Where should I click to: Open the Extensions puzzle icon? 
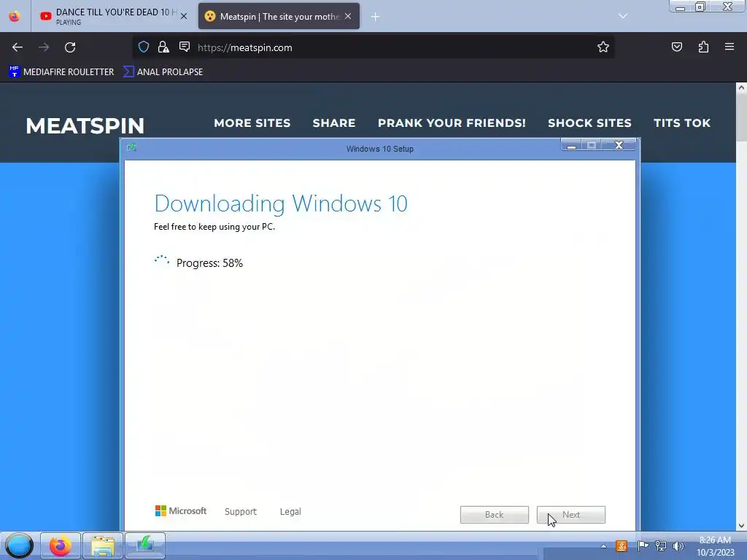pyautogui.click(x=703, y=47)
